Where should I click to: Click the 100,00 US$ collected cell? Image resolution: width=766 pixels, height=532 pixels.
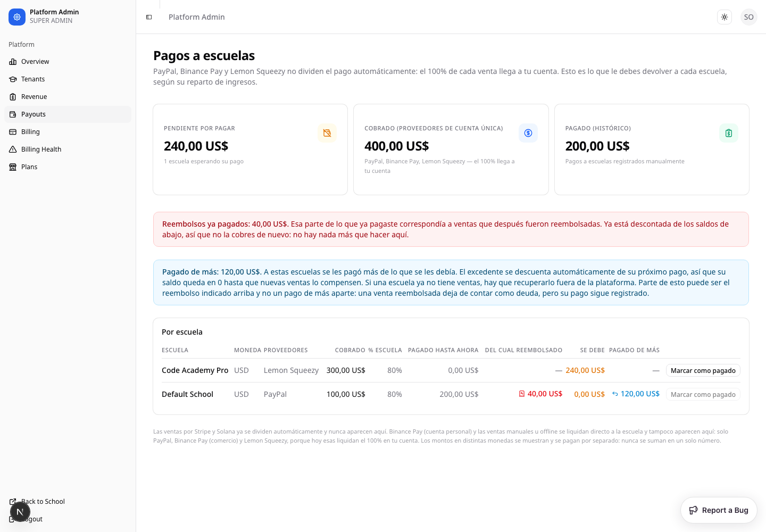point(346,394)
